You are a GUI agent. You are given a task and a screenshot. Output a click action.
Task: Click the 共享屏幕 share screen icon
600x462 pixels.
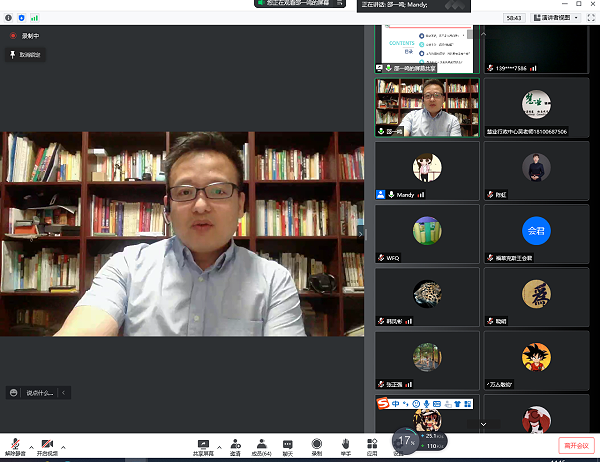[203, 444]
